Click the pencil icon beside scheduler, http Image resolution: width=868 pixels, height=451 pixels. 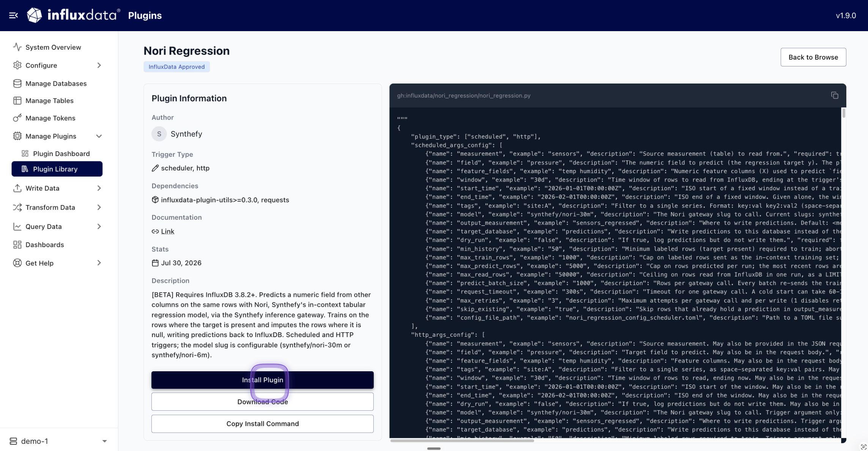tap(155, 168)
